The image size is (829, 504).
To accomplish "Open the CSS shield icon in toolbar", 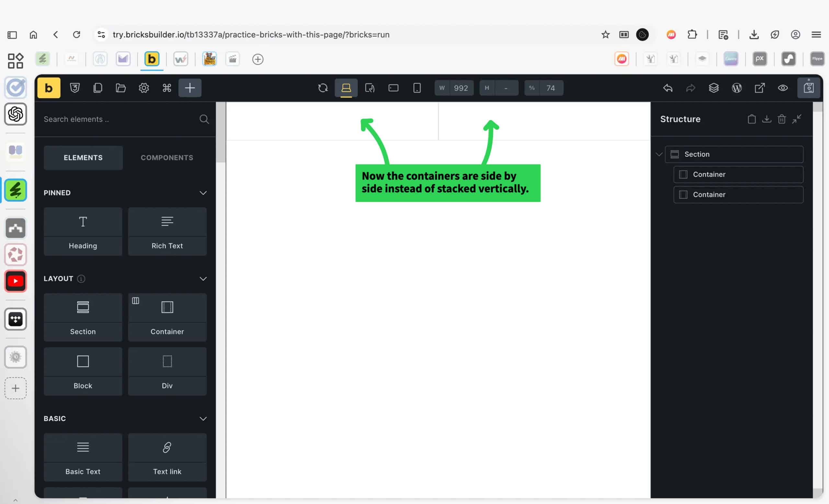I will (x=75, y=88).
